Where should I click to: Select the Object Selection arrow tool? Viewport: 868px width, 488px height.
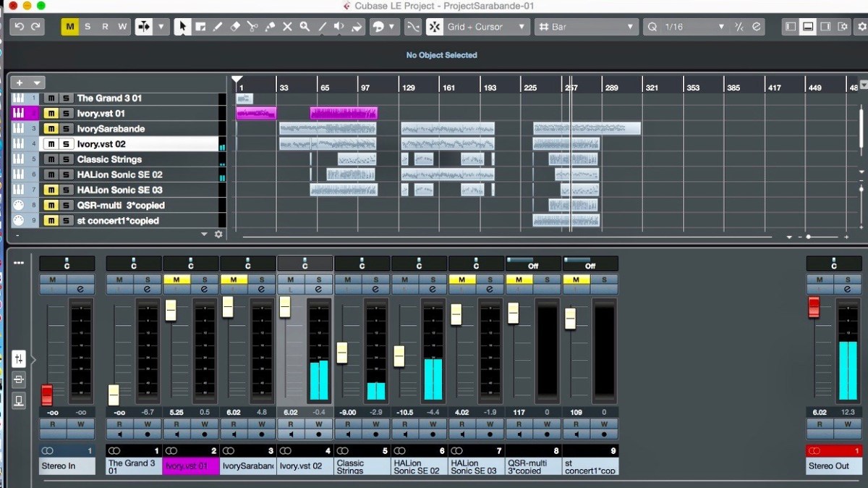(x=183, y=27)
